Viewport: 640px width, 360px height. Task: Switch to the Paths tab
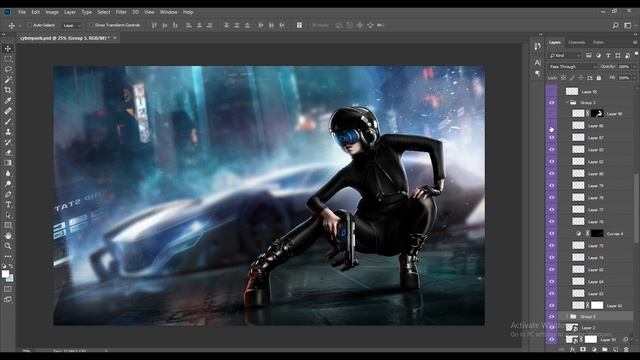click(x=598, y=42)
